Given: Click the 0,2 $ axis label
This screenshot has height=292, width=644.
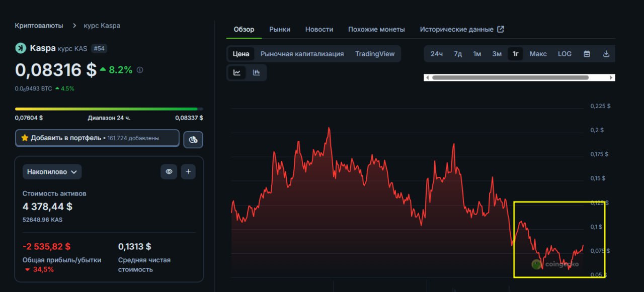Looking at the screenshot, I should (x=597, y=130).
